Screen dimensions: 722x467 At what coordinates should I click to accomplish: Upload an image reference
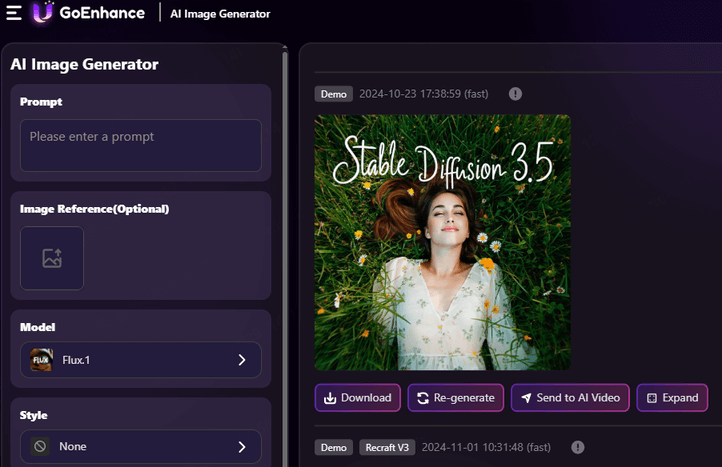pos(52,258)
